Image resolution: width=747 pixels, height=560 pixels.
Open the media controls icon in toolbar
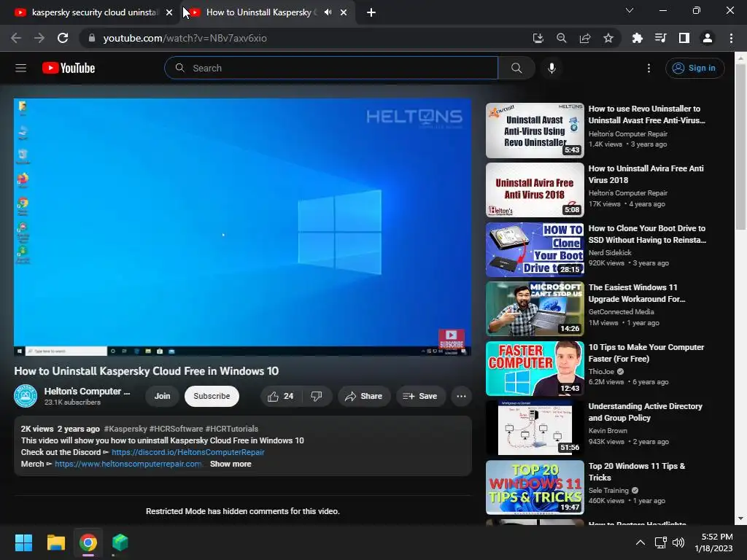(x=660, y=38)
